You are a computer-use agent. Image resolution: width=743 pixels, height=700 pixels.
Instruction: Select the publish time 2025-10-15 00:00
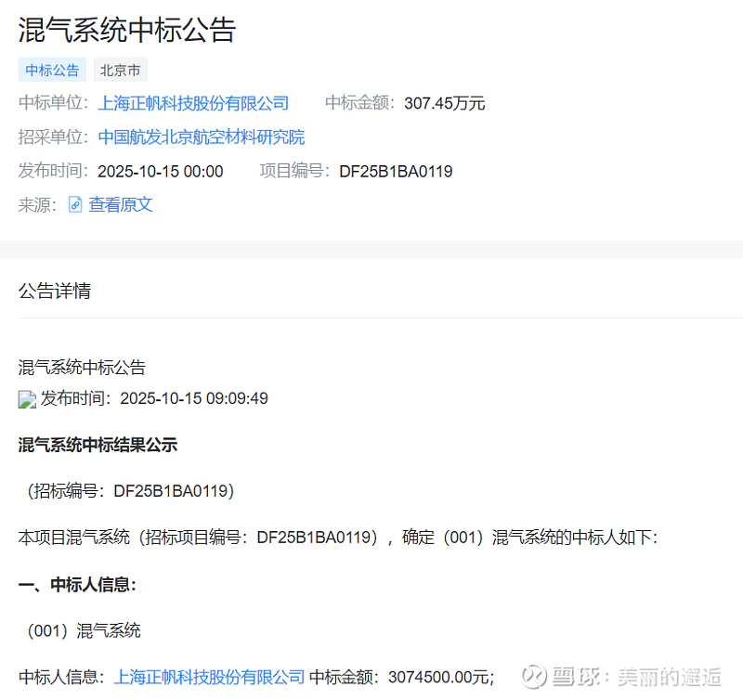(160, 172)
